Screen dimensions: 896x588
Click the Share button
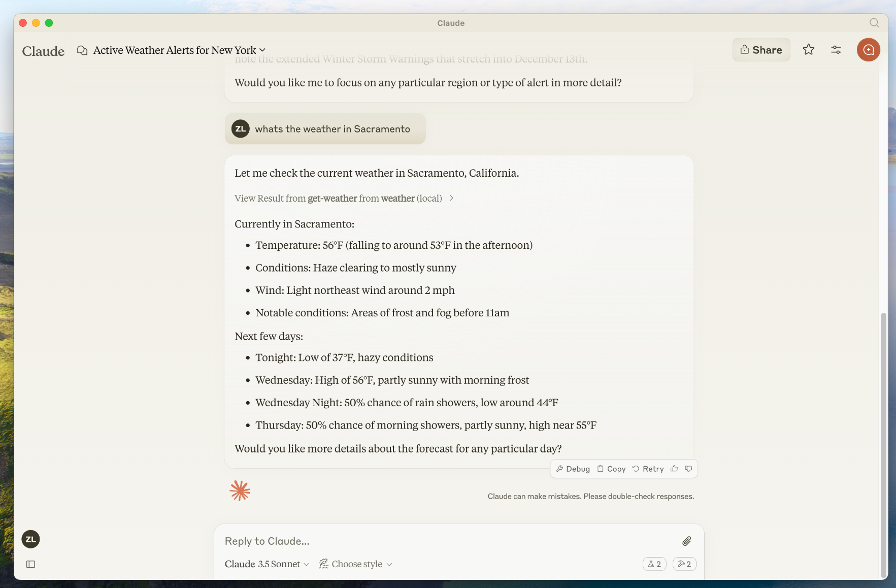761,50
